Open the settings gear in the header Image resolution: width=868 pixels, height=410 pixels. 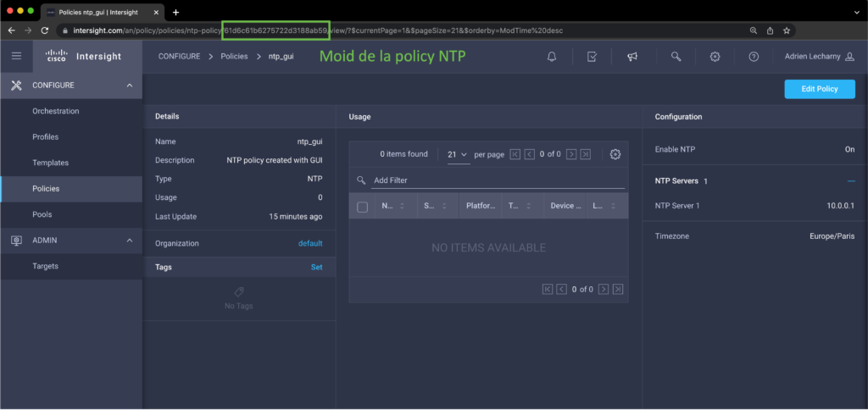[715, 56]
